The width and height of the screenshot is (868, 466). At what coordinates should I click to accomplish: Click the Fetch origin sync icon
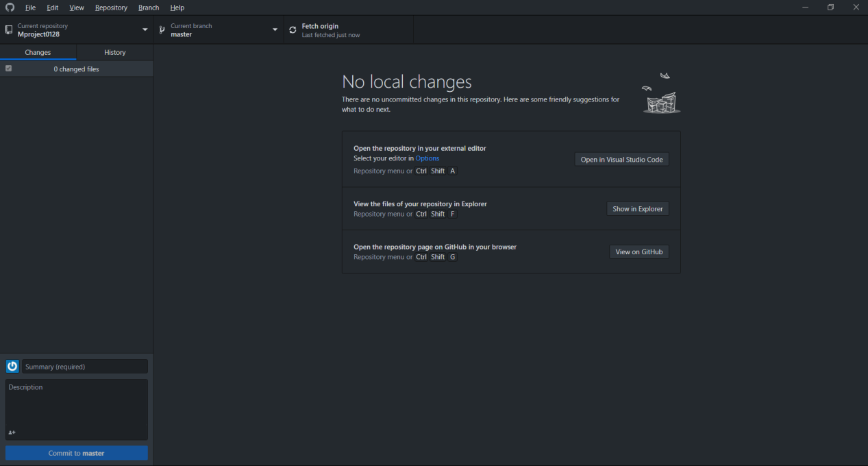pyautogui.click(x=293, y=30)
